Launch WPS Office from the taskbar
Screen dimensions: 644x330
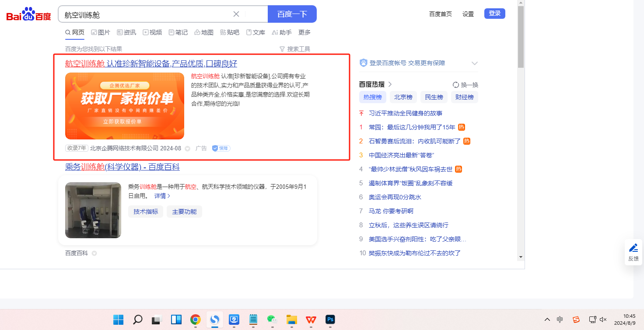pyautogui.click(x=311, y=320)
